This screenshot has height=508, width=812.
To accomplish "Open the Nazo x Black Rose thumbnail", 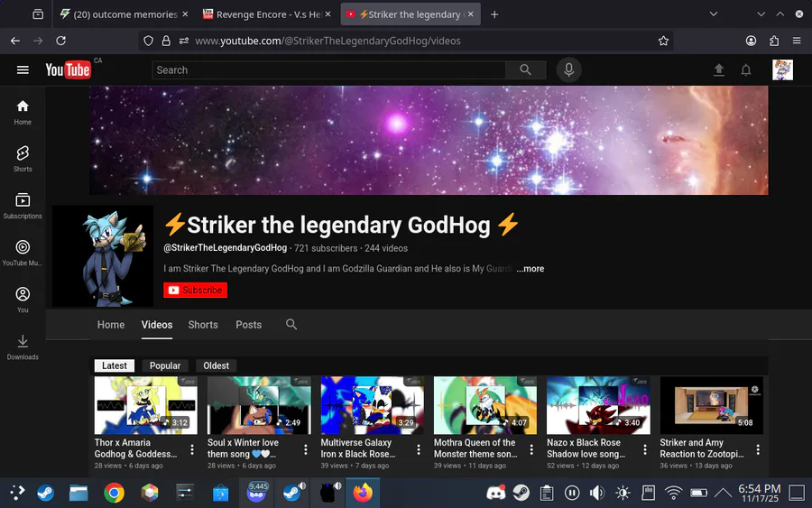I will [x=598, y=405].
